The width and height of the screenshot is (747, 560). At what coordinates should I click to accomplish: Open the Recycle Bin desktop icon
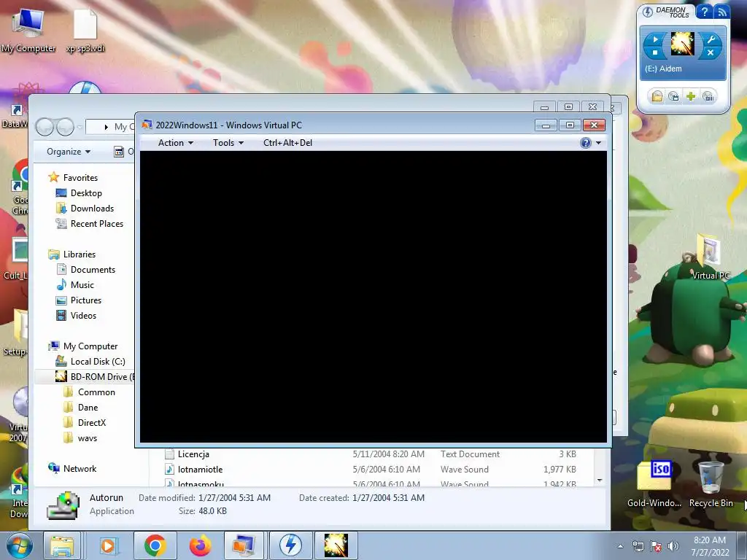(711, 483)
